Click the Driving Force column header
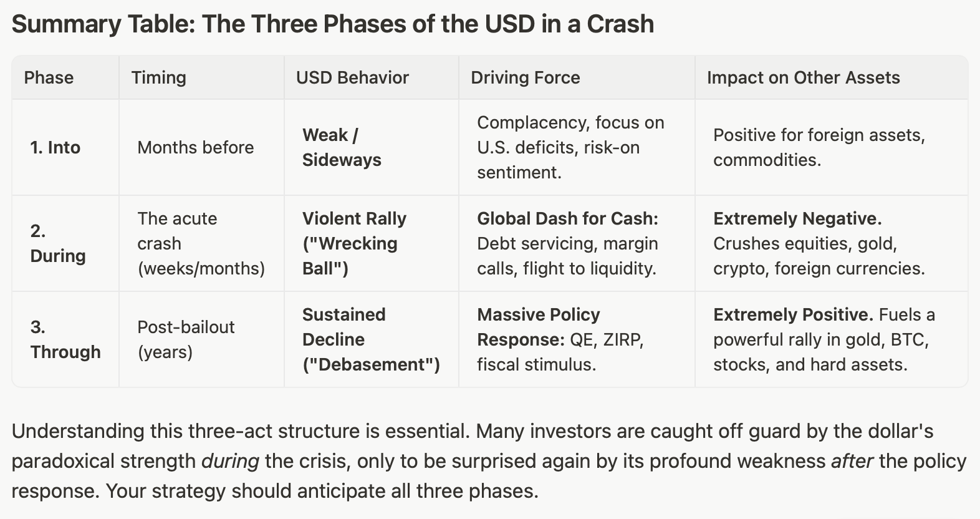980x519 pixels. [x=525, y=77]
